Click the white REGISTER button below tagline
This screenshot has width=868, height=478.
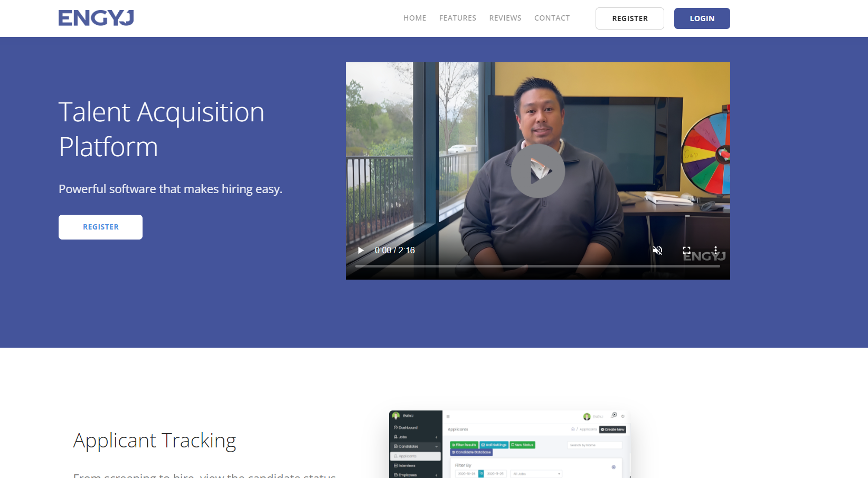100,227
